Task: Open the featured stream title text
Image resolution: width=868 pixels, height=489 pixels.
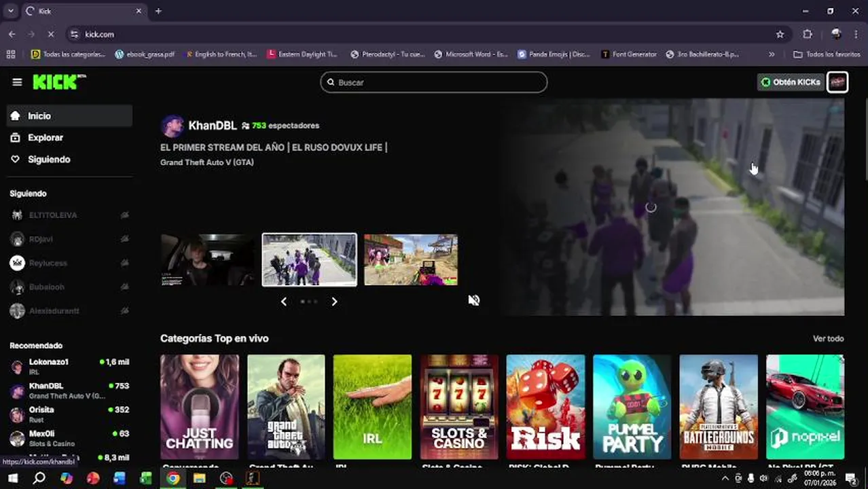Action: click(x=274, y=147)
